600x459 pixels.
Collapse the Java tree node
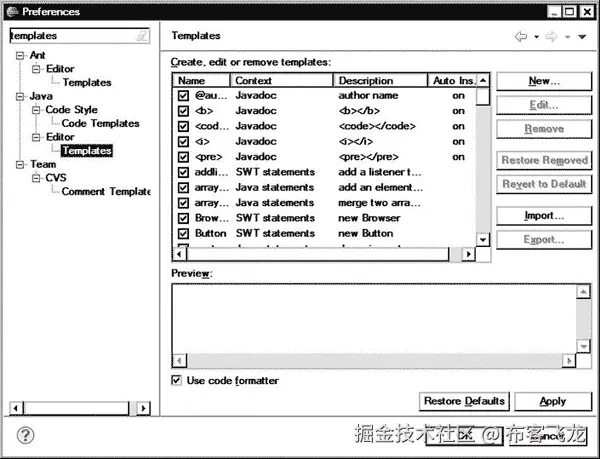20,96
